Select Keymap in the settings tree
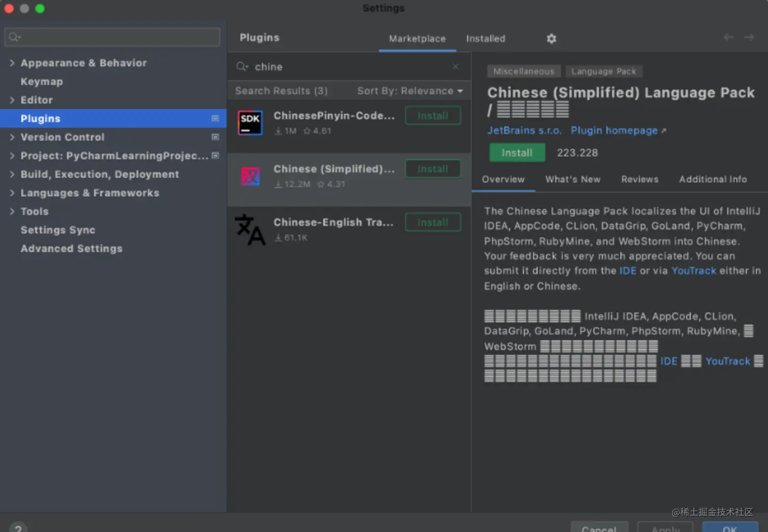The image size is (768, 532). (42, 81)
